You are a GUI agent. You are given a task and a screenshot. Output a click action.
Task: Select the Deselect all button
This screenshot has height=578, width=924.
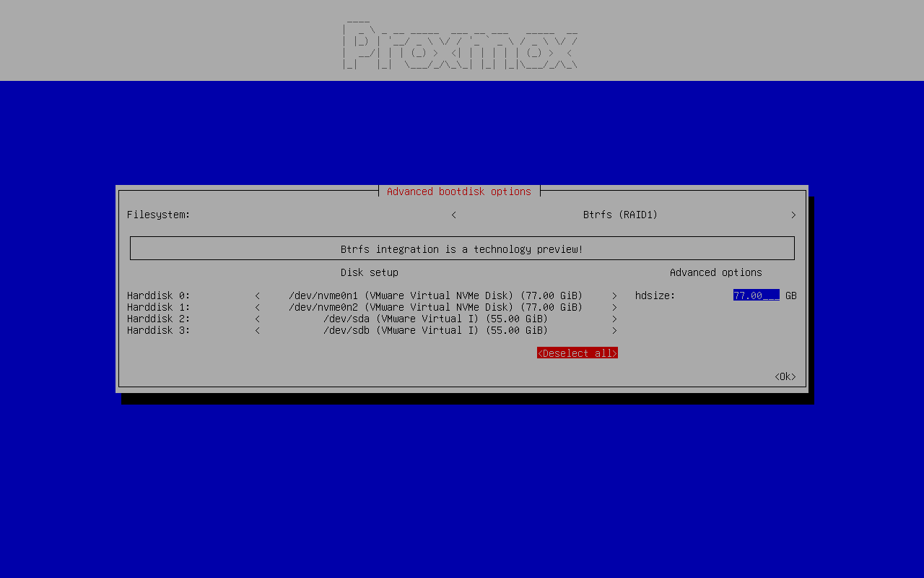tap(577, 353)
